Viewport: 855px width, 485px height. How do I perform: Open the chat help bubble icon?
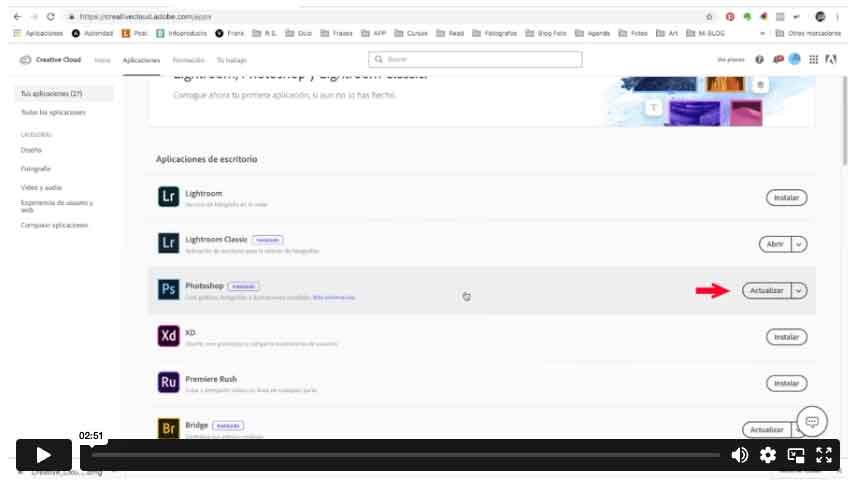point(811,421)
